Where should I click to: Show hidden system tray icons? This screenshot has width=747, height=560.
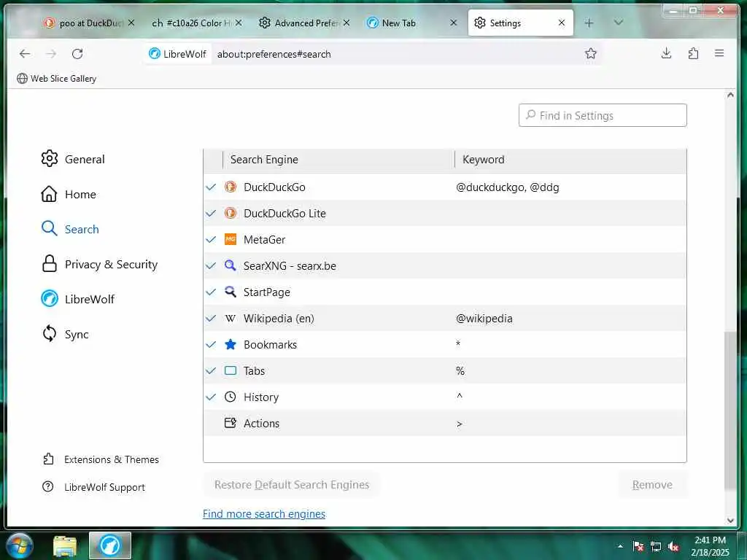(x=620, y=547)
